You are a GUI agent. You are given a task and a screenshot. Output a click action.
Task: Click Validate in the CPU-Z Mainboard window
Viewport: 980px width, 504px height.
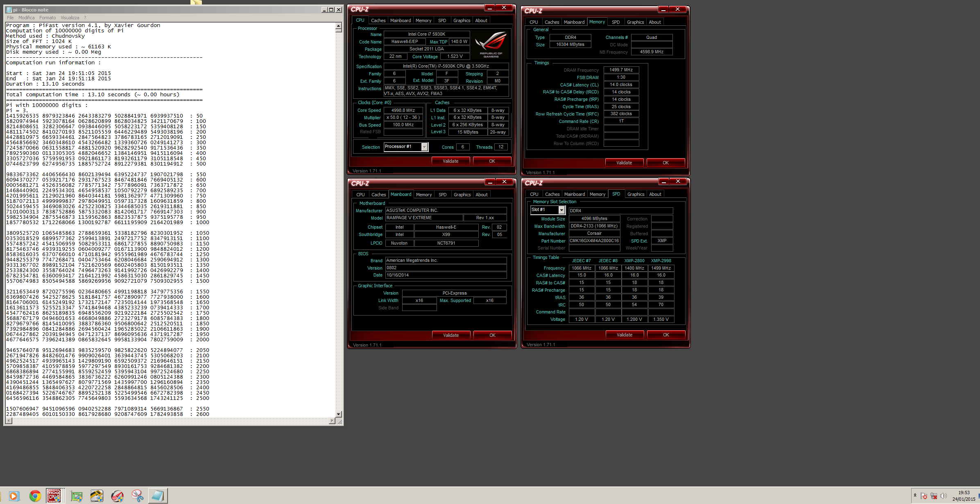(451, 335)
